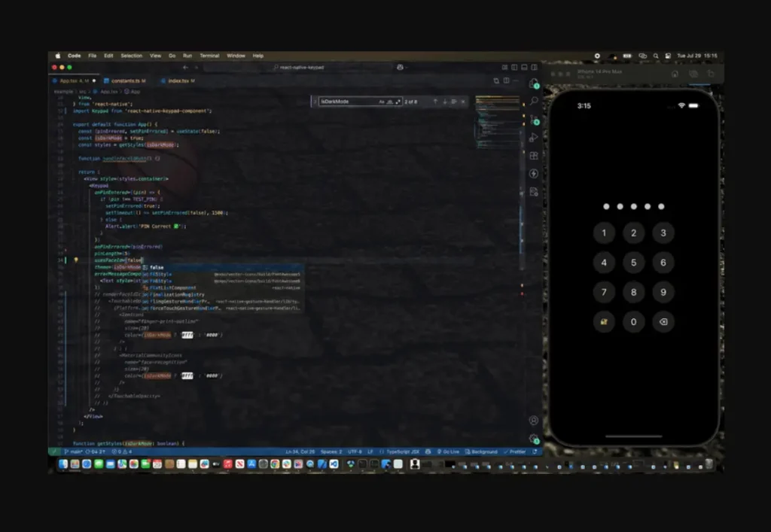Toggle whole word matching in find widget
Screen dimensions: 771x532
(391, 102)
